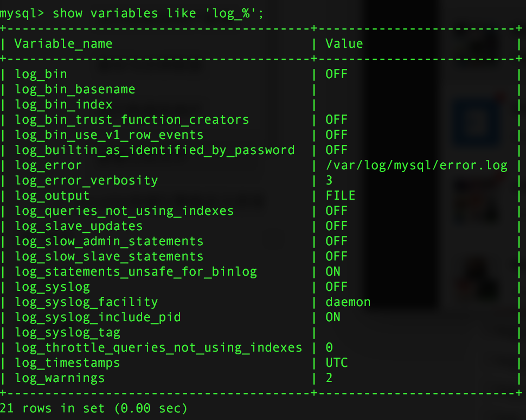Click the log_bin_index variable
The width and height of the screenshot is (526, 420).
click(x=64, y=104)
